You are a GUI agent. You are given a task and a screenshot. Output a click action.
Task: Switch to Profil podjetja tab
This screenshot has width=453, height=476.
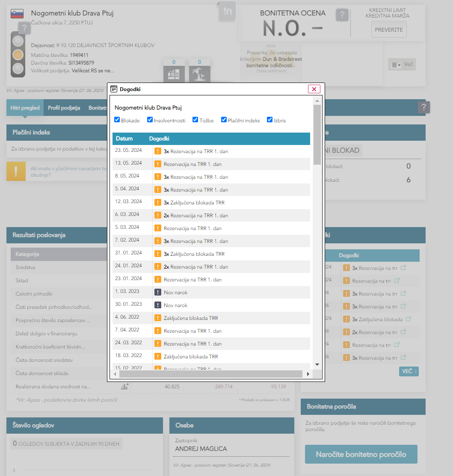click(64, 108)
